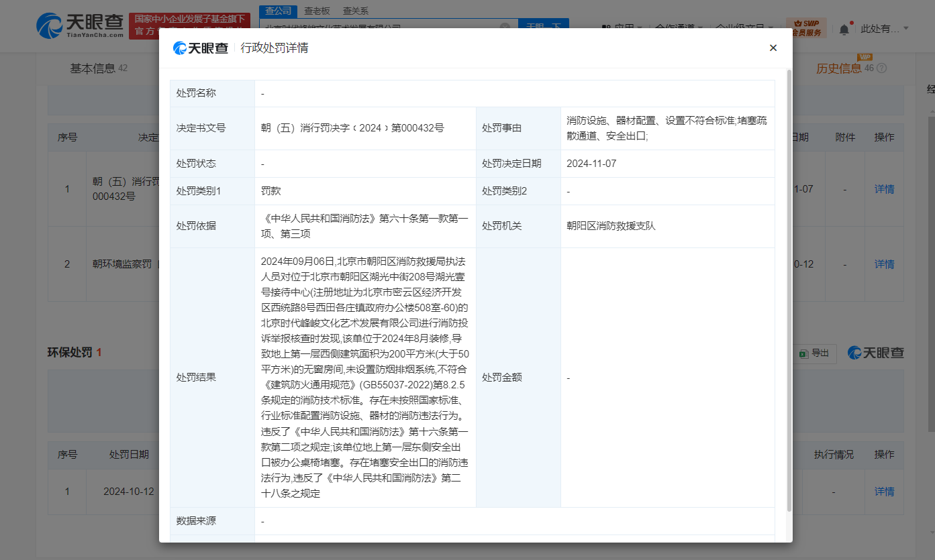Clear the search box with the X icon
The image size is (935, 560).
505,28
